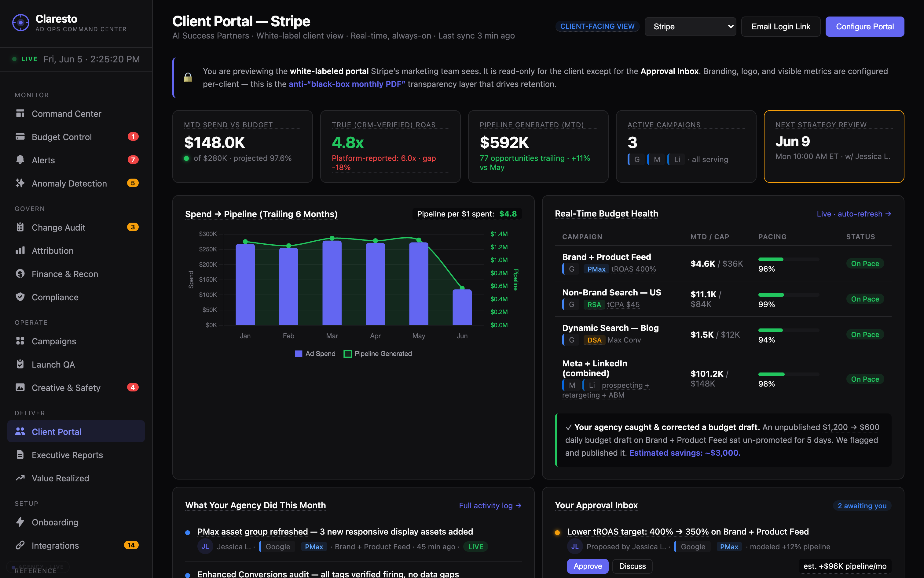Image resolution: width=924 pixels, height=578 pixels.
Task: Approve the Lower tROAS target proposal
Action: coord(588,566)
